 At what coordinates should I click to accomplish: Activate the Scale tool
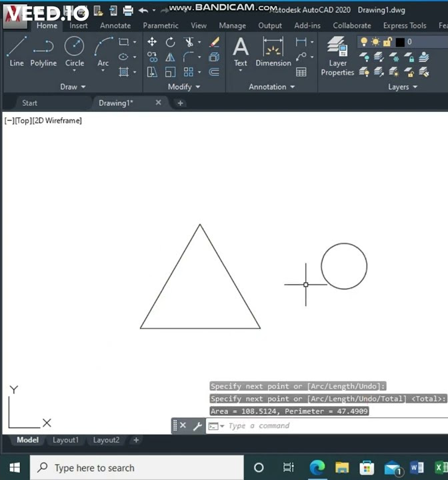click(x=170, y=72)
